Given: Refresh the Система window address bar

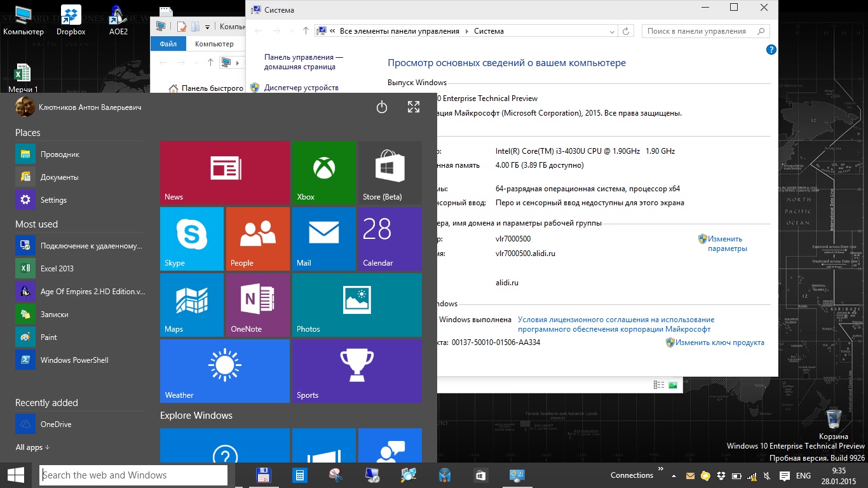Looking at the screenshot, I should point(626,30).
